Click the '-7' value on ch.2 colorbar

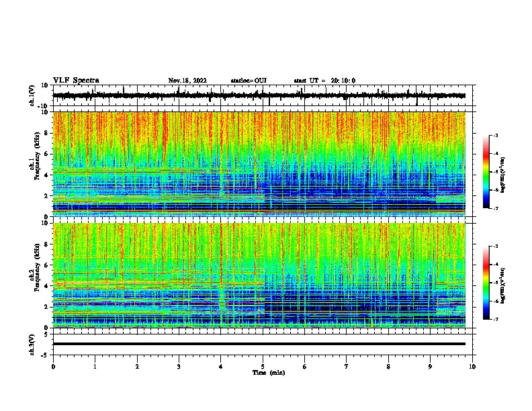496,320
